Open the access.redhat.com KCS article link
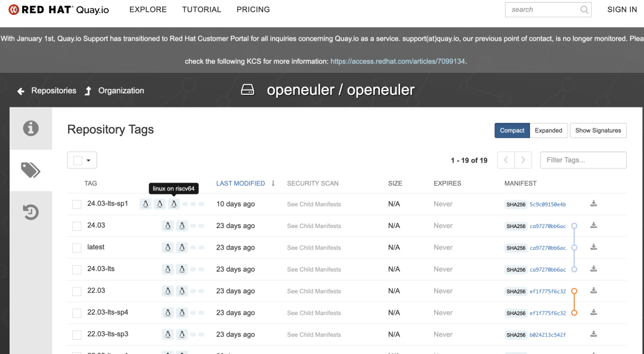 [x=398, y=61]
